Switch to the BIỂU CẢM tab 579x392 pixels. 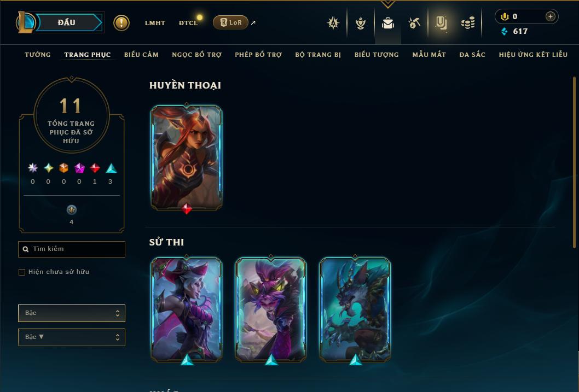point(141,55)
